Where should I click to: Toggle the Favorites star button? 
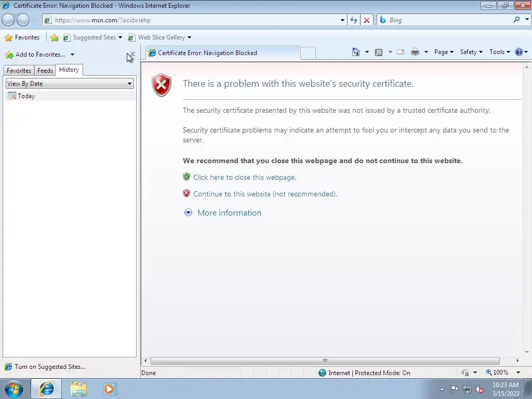tap(22, 37)
